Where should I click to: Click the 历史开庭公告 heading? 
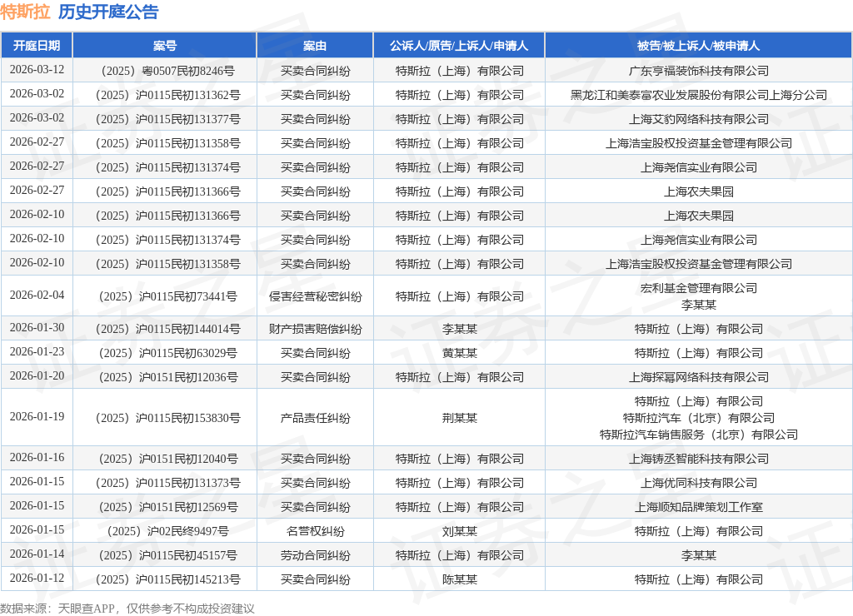[x=108, y=12]
